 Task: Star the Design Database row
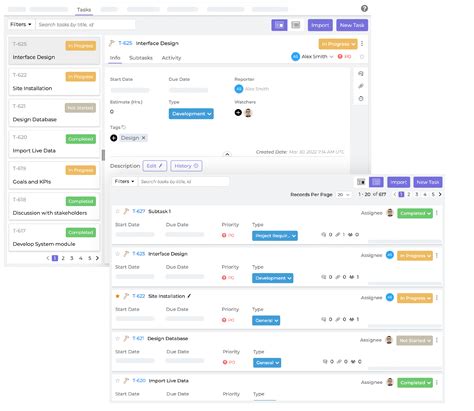[x=117, y=338]
